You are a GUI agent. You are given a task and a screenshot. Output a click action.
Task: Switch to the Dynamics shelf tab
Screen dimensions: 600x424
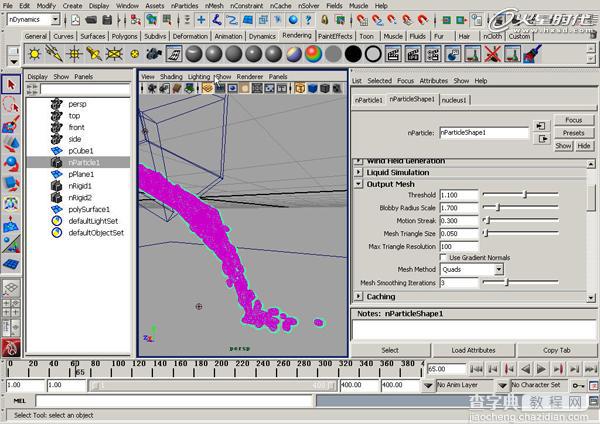click(x=262, y=36)
